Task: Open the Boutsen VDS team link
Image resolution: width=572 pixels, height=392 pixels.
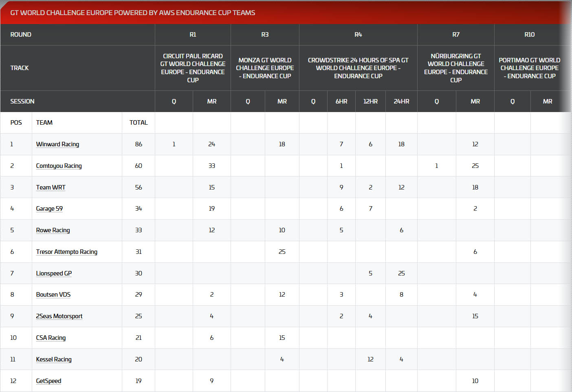Action: 53,295
